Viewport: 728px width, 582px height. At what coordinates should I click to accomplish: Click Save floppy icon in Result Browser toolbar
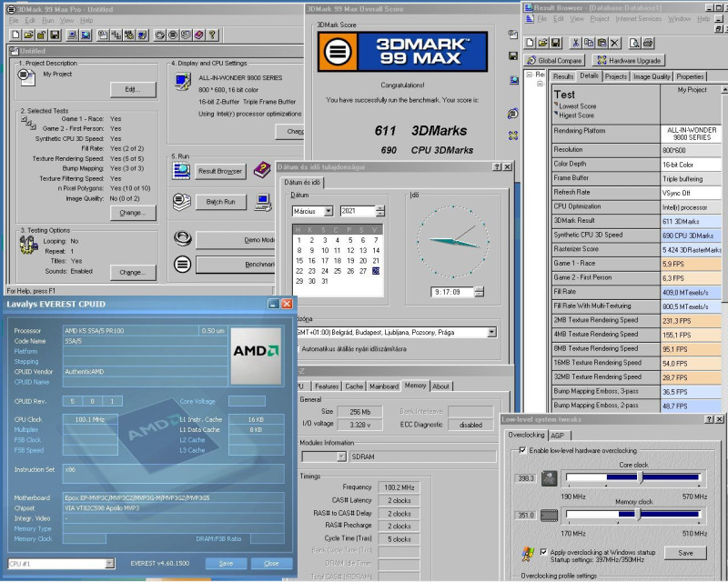click(556, 43)
